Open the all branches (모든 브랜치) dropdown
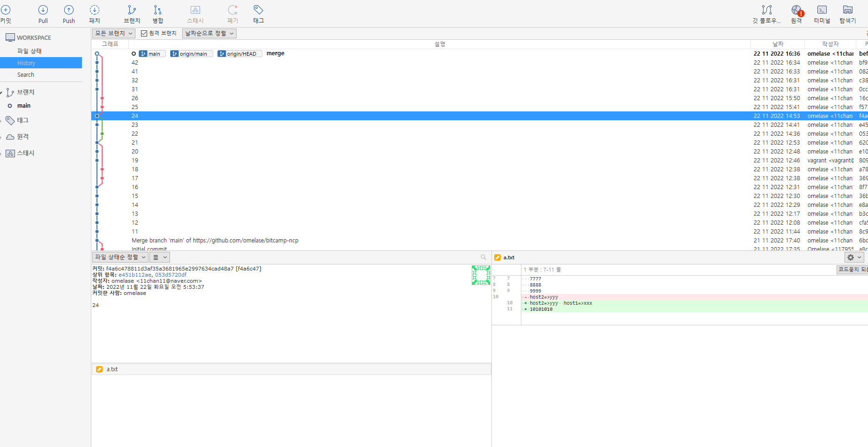Viewport: 868px width, 447px height. [x=114, y=33]
